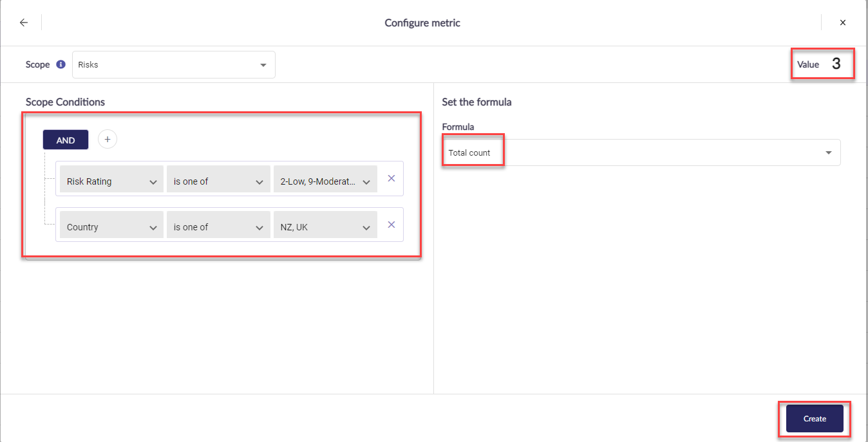
Task: Click the Create button
Action: click(815, 418)
